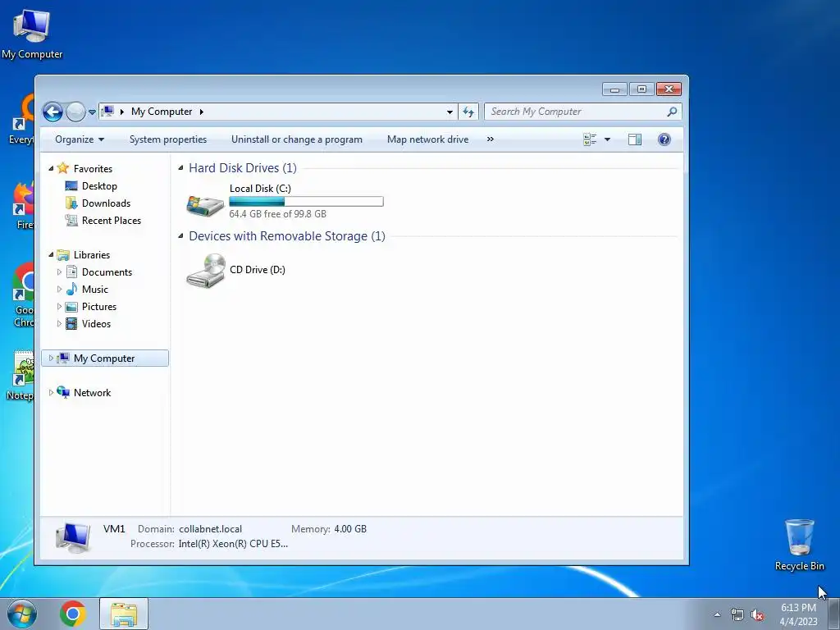Open the Organize menu
The height and width of the screenshot is (630, 840).
click(x=80, y=139)
